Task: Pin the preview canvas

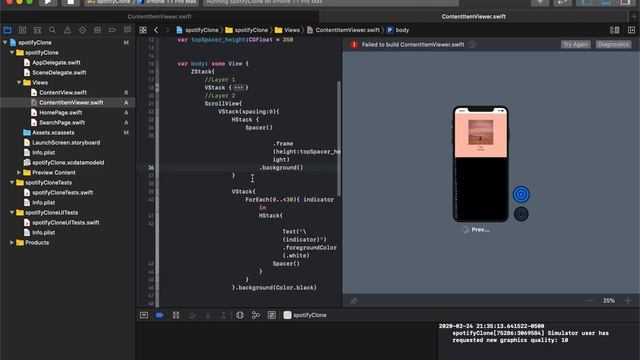Action: (x=354, y=301)
